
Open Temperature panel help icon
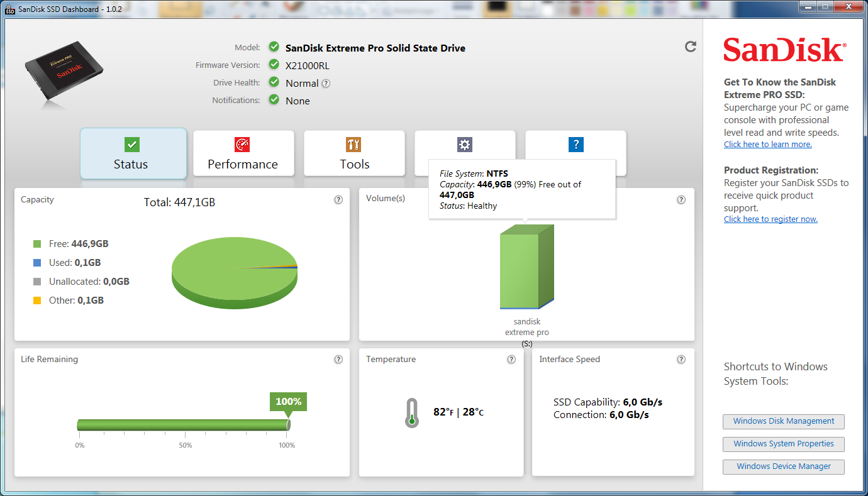point(511,359)
